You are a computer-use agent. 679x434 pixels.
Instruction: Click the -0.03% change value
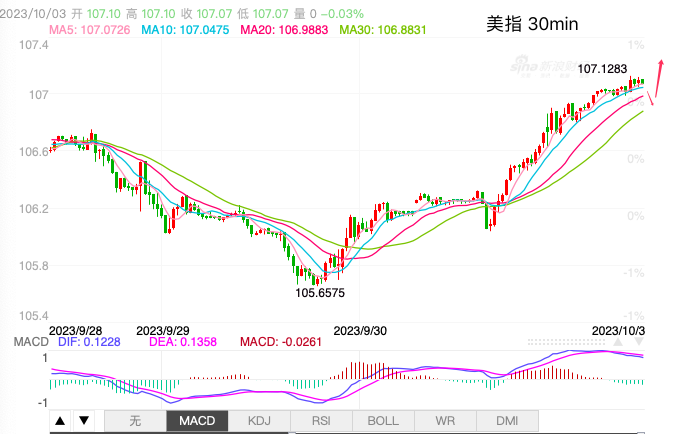coord(342,14)
